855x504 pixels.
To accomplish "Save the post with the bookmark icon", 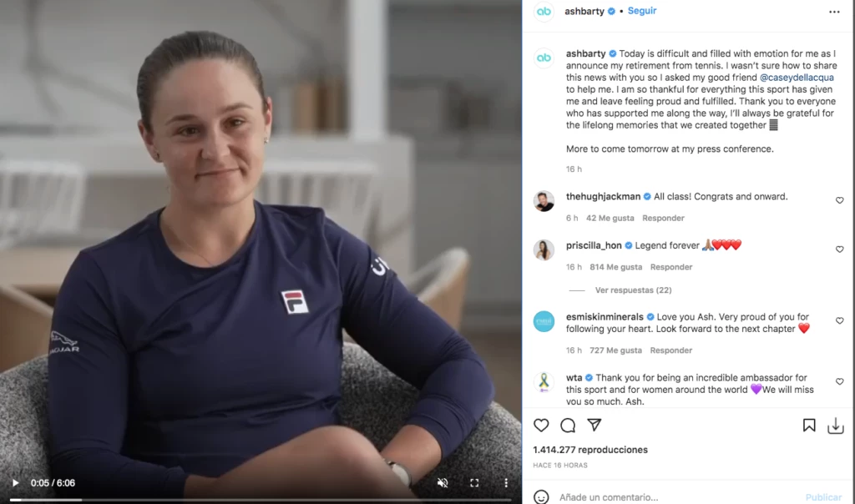I will (x=809, y=425).
